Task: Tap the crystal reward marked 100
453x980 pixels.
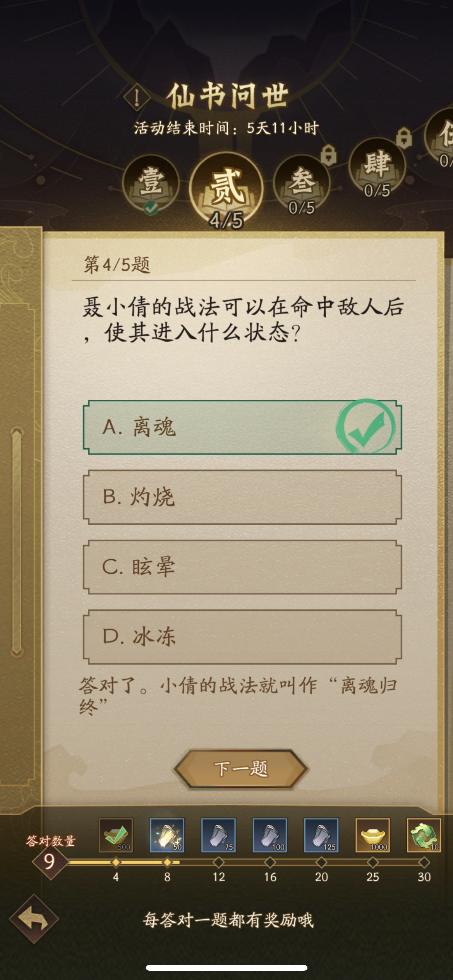Action: click(x=270, y=835)
